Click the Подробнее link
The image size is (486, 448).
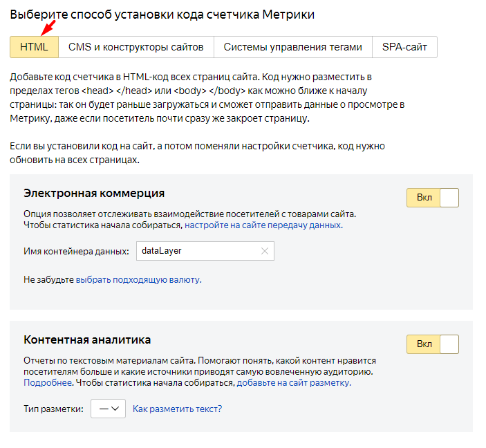pos(48,382)
